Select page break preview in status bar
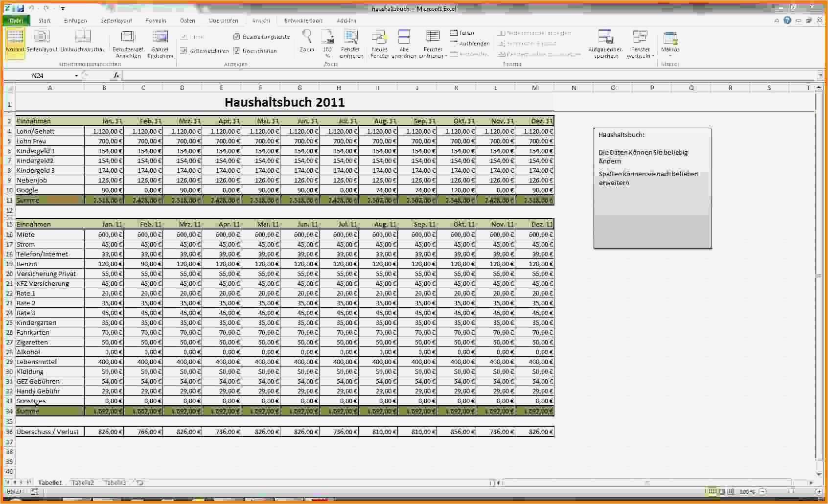The image size is (828, 504). pyautogui.click(x=731, y=492)
